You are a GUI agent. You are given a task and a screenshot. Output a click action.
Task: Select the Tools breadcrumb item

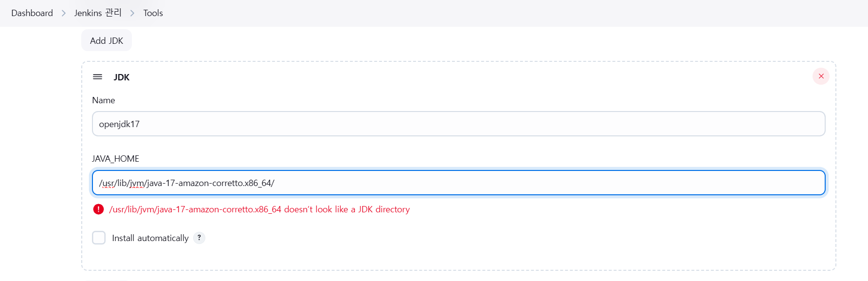point(153,13)
